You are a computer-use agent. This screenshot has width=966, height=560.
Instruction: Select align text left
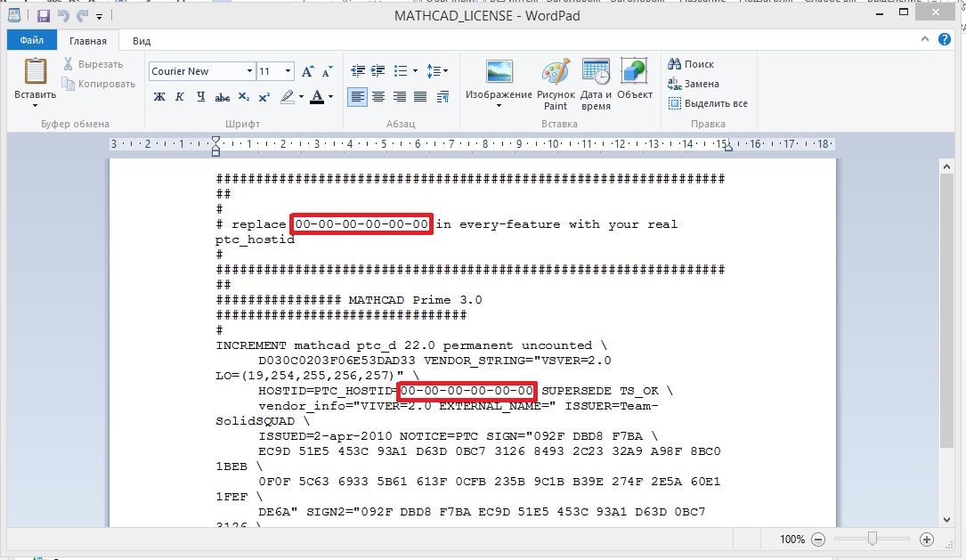(x=357, y=97)
